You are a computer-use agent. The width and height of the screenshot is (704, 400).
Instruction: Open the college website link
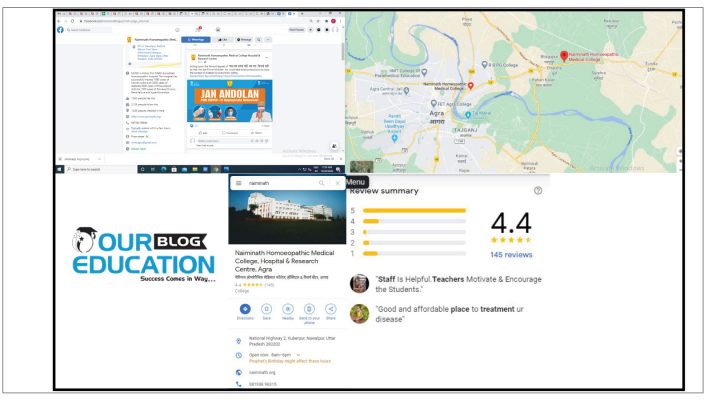coord(262,372)
